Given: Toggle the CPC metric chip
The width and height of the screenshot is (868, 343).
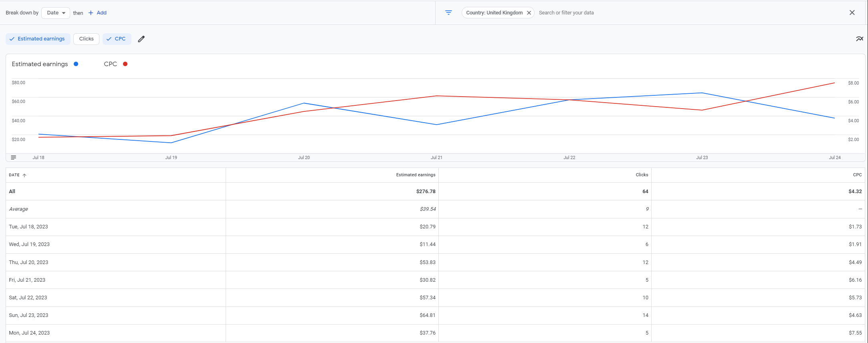Looking at the screenshot, I should [x=117, y=39].
